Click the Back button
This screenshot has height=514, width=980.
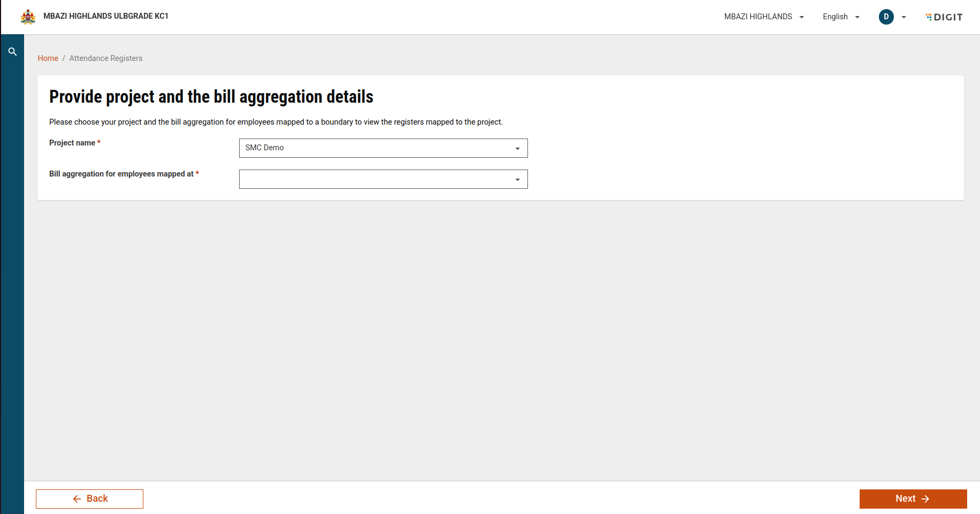click(x=89, y=499)
